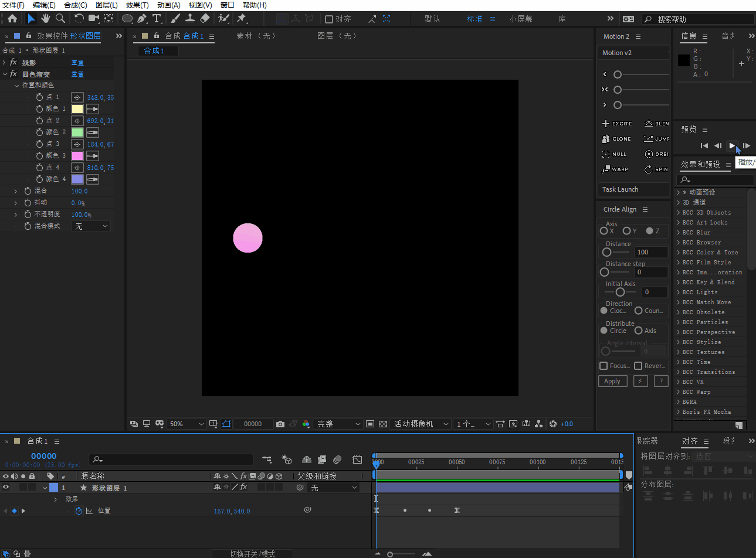Open the 合成(C) menu
This screenshot has width=756, height=558.
[x=76, y=5]
